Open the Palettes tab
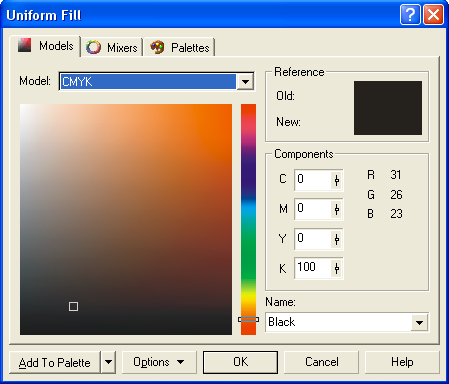Screen dimensions: 449x384 coord(180,47)
